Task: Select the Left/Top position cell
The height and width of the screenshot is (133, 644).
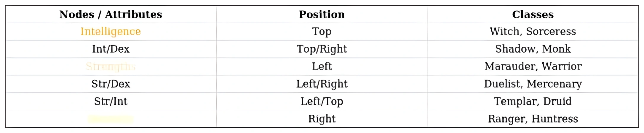Action: pos(322,101)
